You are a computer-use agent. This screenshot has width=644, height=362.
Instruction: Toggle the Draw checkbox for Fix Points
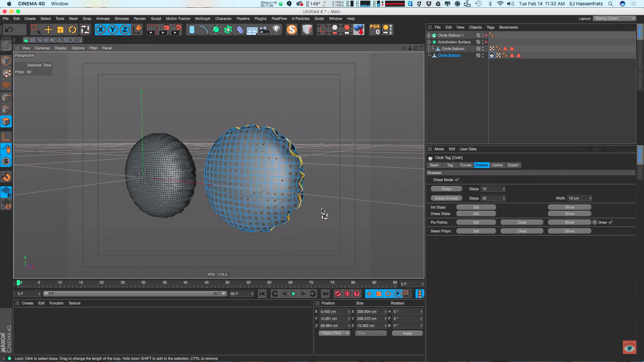(611, 222)
